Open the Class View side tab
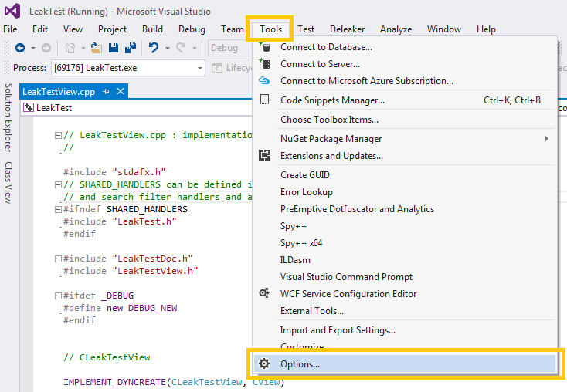Image resolution: width=567 pixels, height=392 pixels. click(x=8, y=182)
